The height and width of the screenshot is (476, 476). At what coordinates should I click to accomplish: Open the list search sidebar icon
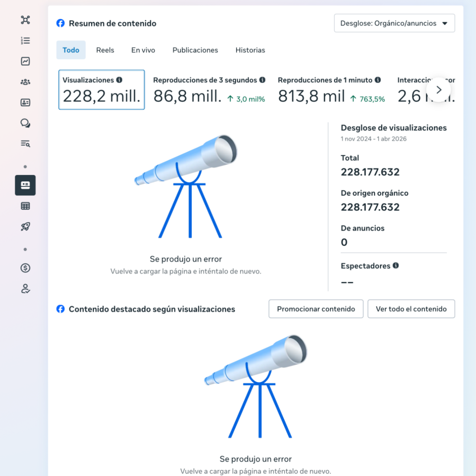pos(25,144)
